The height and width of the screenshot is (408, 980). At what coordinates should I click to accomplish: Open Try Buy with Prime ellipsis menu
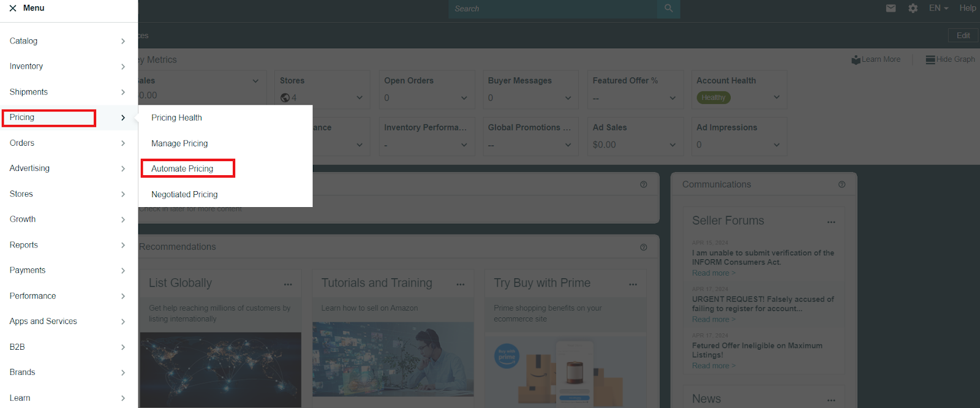click(x=633, y=284)
